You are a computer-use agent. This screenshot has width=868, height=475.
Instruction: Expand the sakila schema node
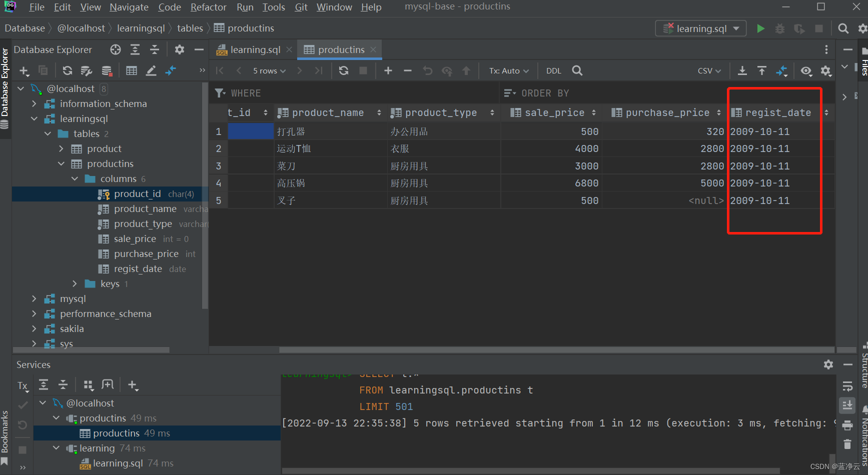click(34, 328)
